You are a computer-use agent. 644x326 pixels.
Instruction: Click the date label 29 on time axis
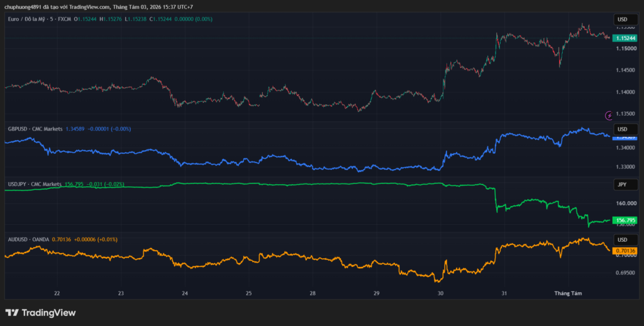click(377, 293)
